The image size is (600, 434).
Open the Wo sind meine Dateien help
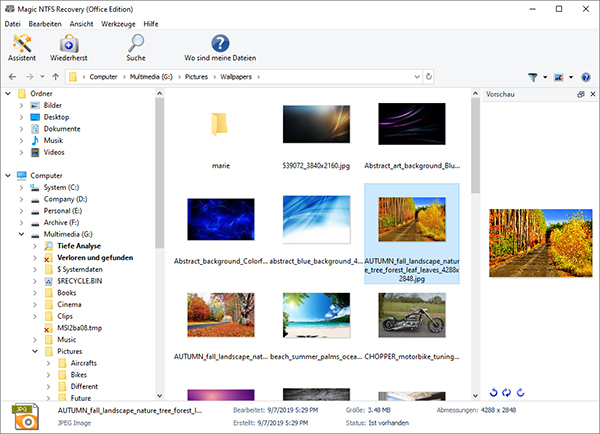pos(220,43)
